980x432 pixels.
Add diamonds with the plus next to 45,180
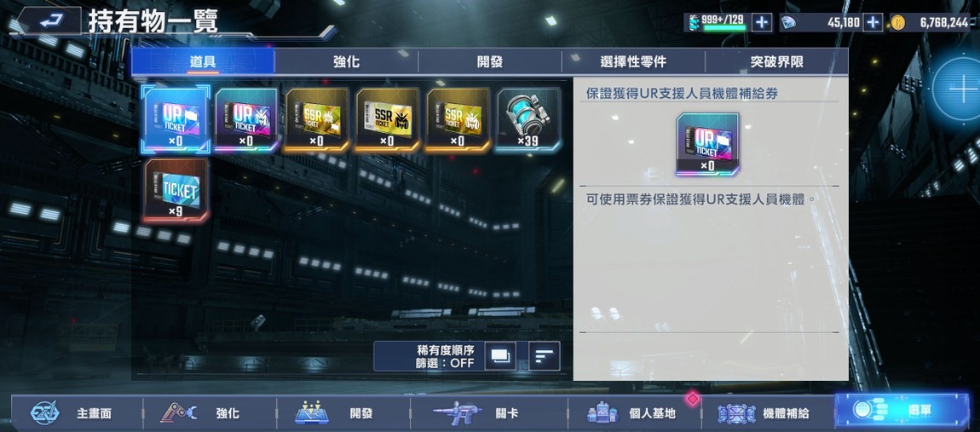coord(872,22)
